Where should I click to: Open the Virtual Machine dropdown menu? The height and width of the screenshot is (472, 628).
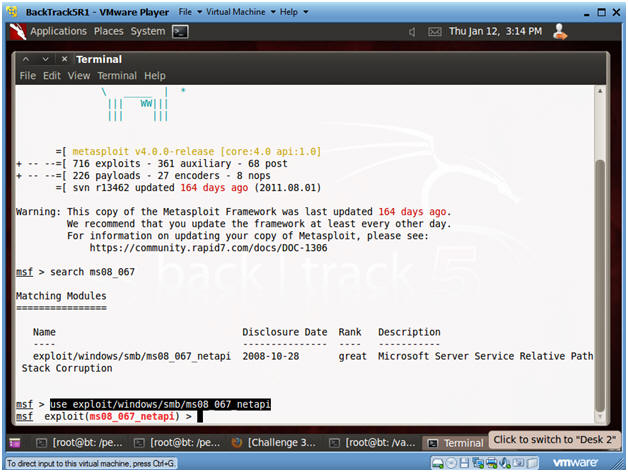pos(241,12)
